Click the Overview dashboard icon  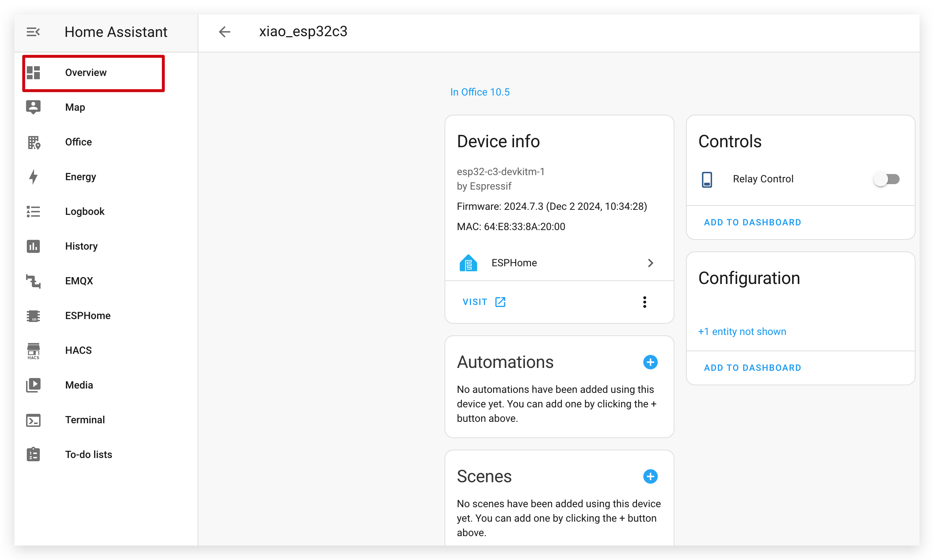point(33,72)
